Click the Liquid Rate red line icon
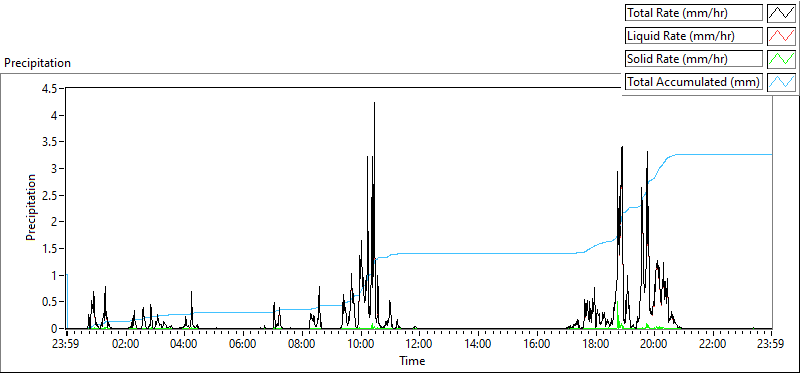This screenshot has height=373, width=800. point(781,36)
